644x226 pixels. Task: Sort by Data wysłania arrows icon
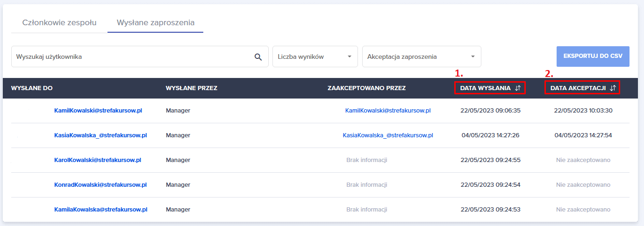517,88
